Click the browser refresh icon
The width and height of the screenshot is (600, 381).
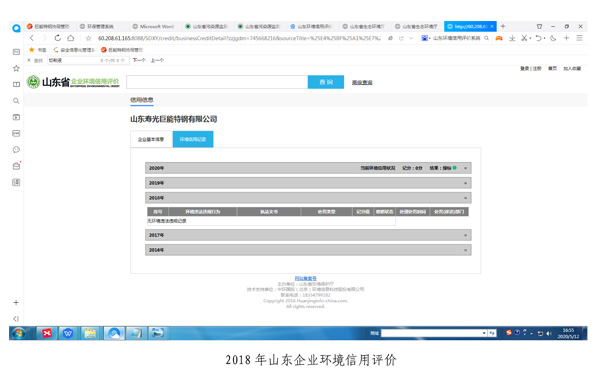tap(57, 38)
